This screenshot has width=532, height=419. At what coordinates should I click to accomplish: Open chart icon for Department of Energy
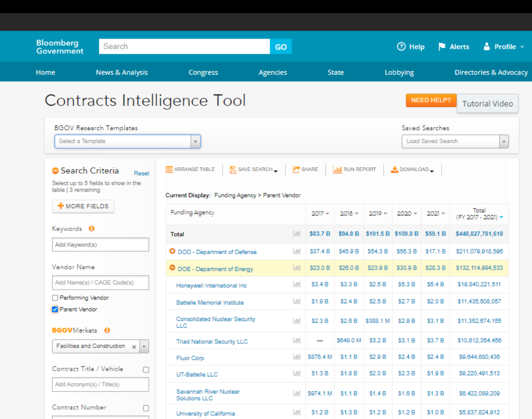(297, 268)
